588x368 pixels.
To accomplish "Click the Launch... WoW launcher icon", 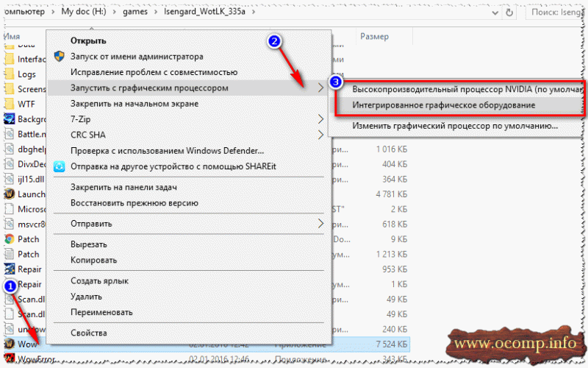I will point(9,194).
